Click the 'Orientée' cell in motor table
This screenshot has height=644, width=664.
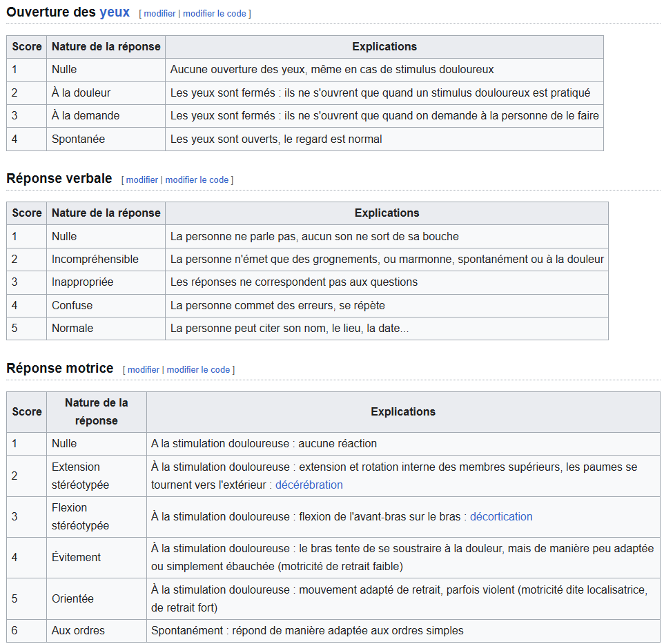pyautogui.click(x=72, y=598)
